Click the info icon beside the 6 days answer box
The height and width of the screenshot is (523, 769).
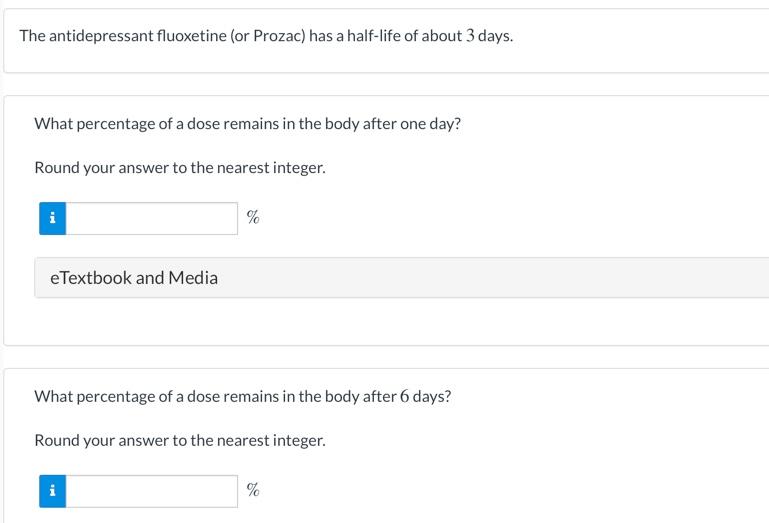tap(52, 491)
